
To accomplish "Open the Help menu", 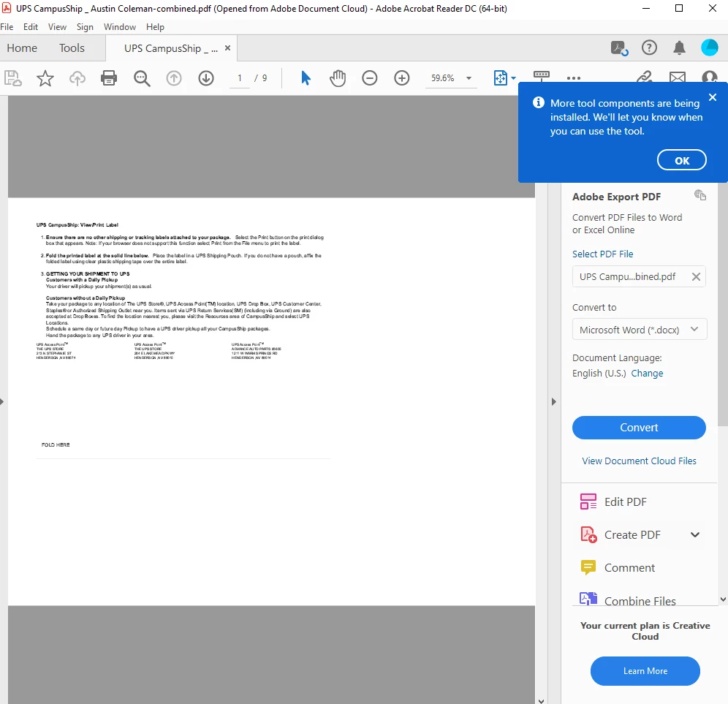I will coord(155,27).
